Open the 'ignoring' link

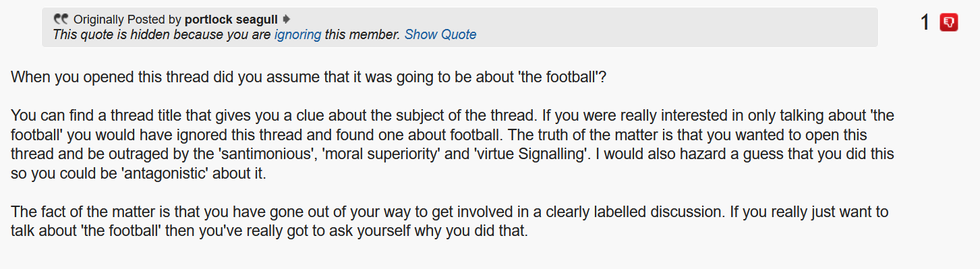[x=297, y=34]
